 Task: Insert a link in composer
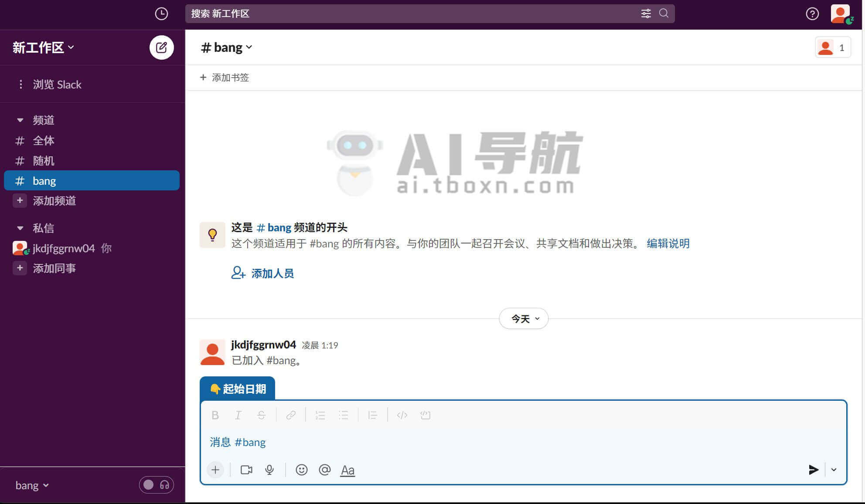(x=291, y=415)
